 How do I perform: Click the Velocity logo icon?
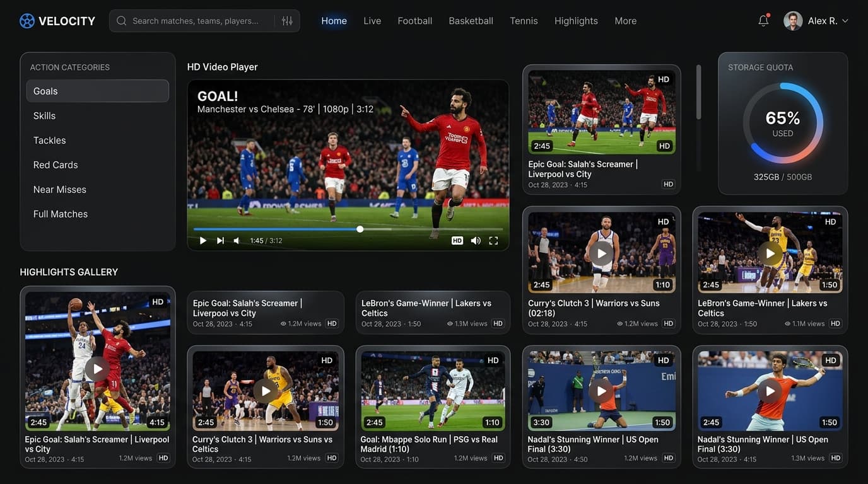coord(27,21)
